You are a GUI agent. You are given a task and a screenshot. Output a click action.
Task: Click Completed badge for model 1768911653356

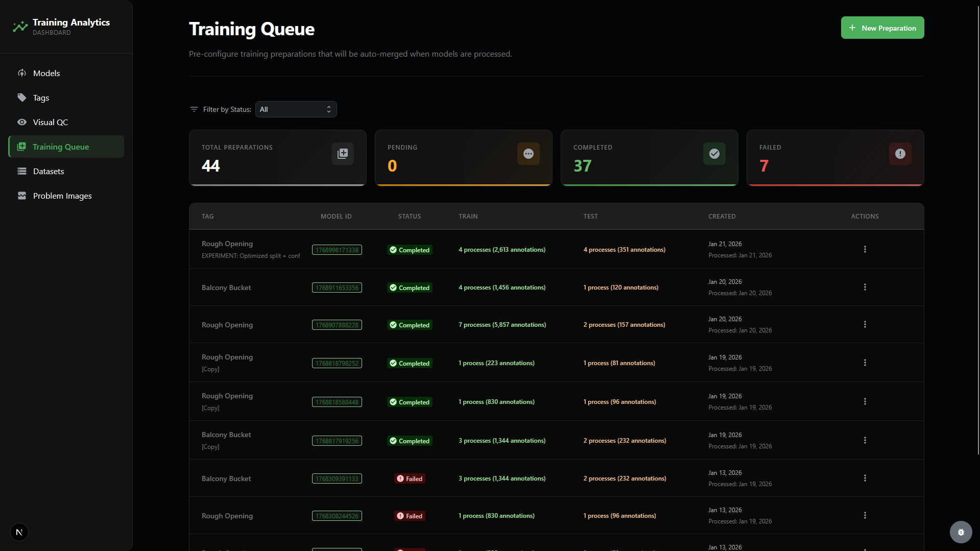click(410, 288)
